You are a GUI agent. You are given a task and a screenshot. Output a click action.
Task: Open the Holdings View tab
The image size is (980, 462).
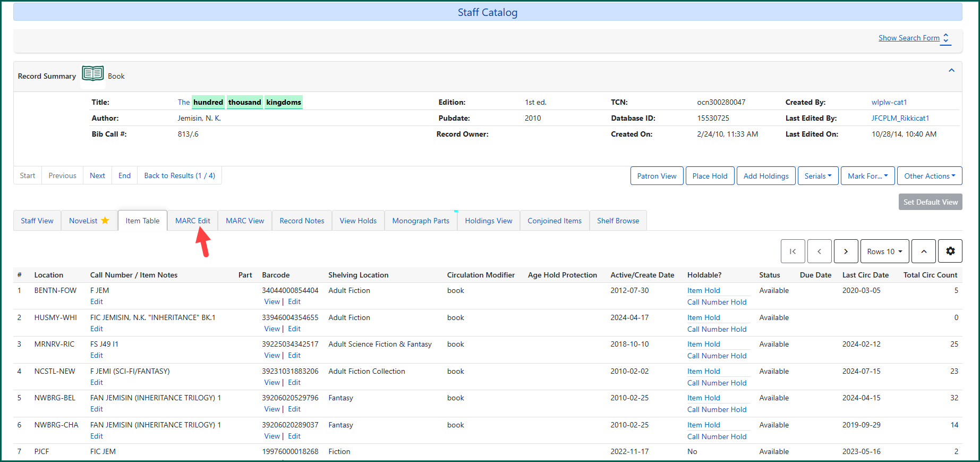point(488,221)
